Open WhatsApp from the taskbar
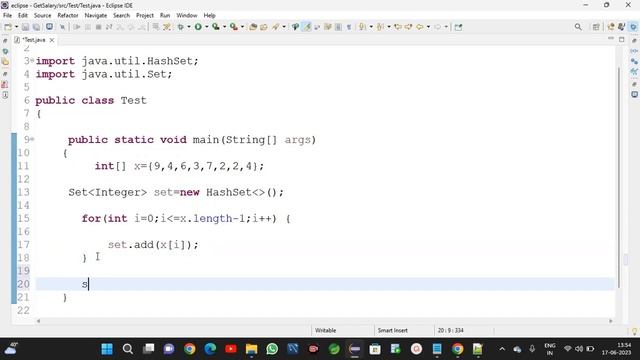The height and width of the screenshot is (360, 640). pos(272,349)
